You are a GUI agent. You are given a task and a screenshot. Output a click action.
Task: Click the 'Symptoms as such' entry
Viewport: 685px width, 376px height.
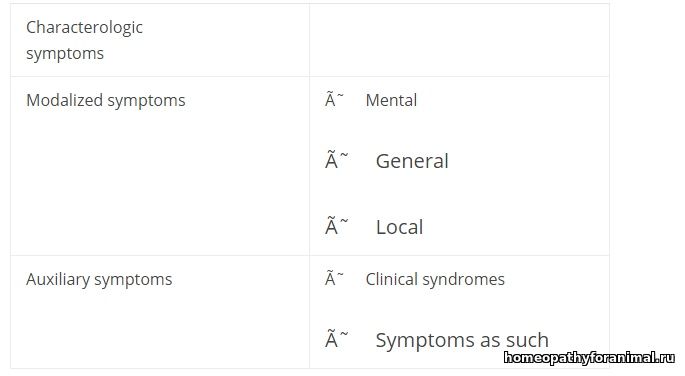tap(462, 340)
